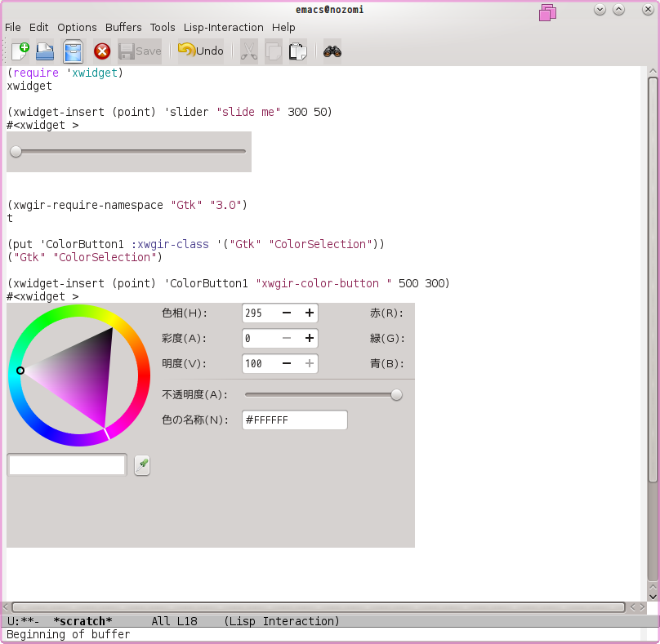The width and height of the screenshot is (660, 644).
Task: Click the red Kill Buffer icon
Action: click(102, 51)
